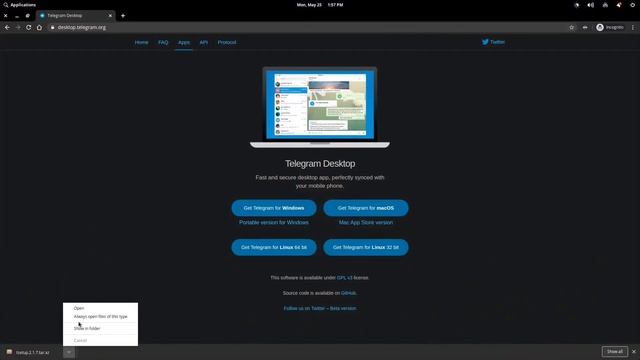Click Follow us on Twitter link
This screenshot has height=360, width=640.
click(x=304, y=308)
